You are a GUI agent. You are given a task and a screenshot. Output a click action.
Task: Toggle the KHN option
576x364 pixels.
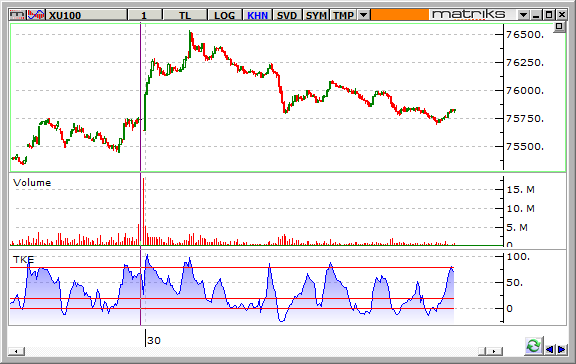(257, 15)
